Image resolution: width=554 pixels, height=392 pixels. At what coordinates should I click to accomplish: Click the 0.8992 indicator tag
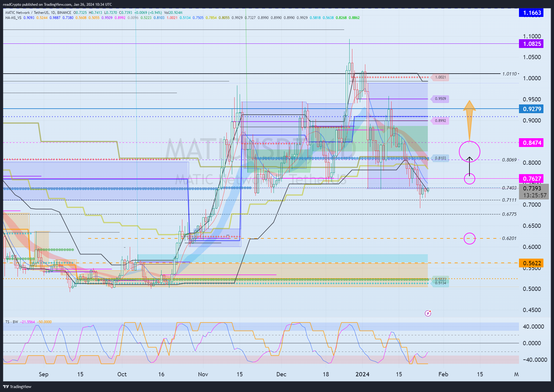[440, 121]
